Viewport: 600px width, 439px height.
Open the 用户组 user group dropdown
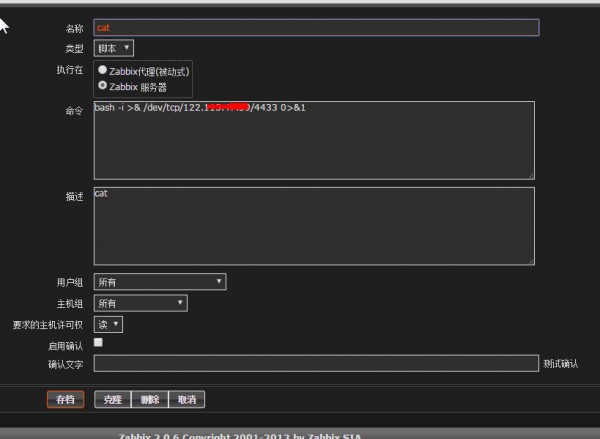160,282
